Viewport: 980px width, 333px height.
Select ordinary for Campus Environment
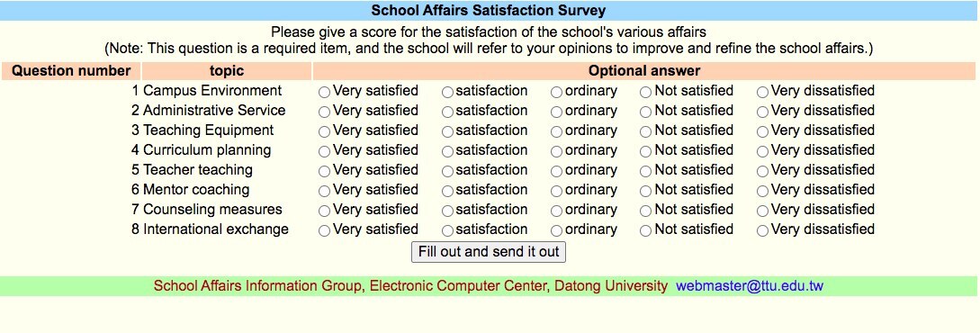[x=556, y=92]
